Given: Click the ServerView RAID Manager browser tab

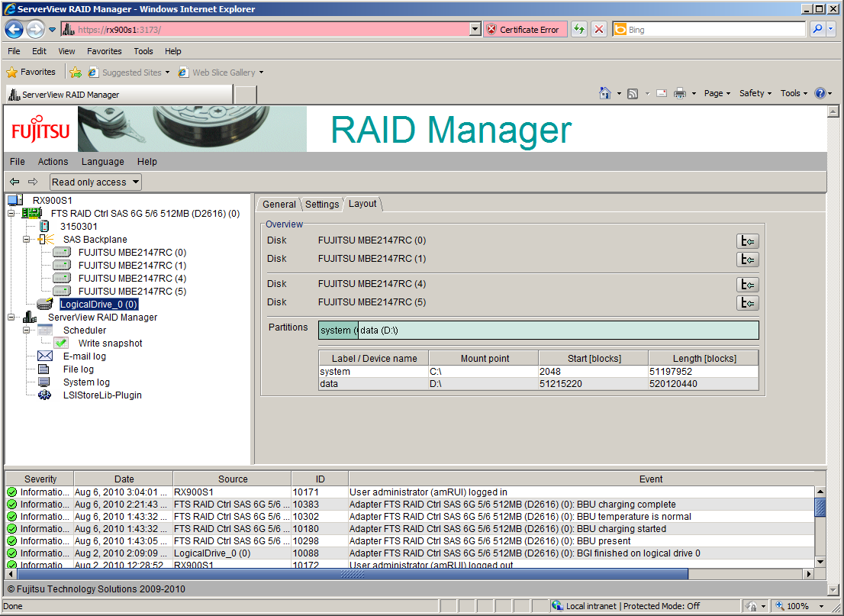Looking at the screenshot, I should [119, 94].
